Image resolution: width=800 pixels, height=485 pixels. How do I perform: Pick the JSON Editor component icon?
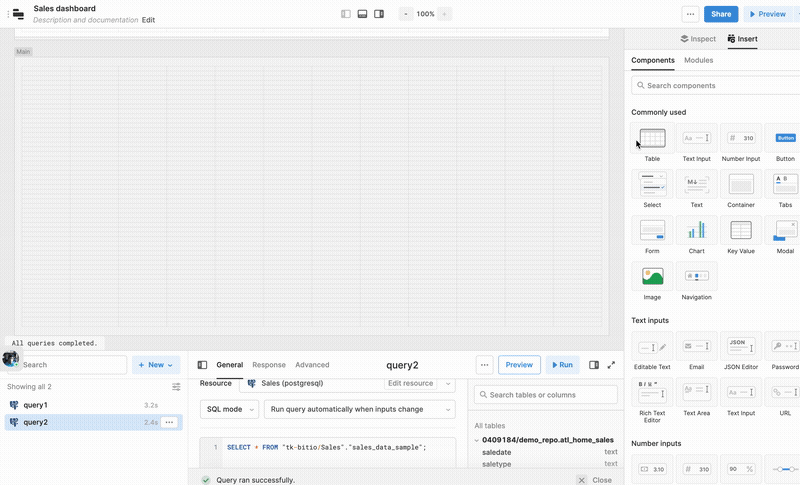point(741,347)
